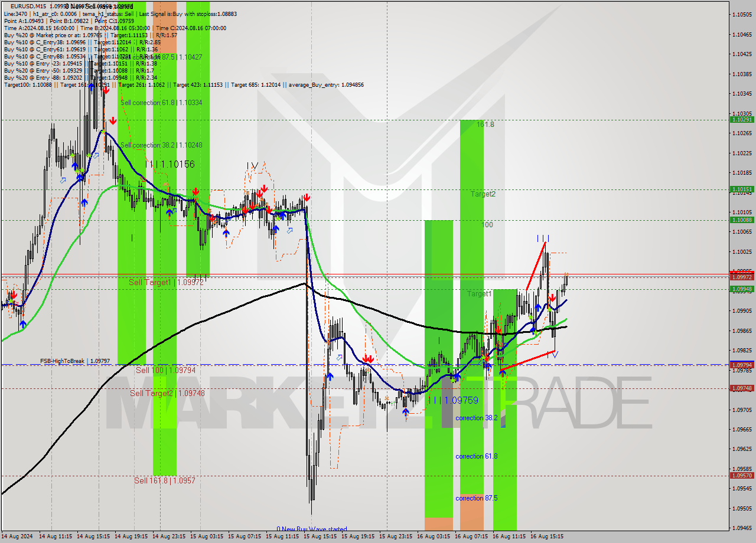
Task: Click the green 1.10088 price tag
Action: (x=742, y=220)
